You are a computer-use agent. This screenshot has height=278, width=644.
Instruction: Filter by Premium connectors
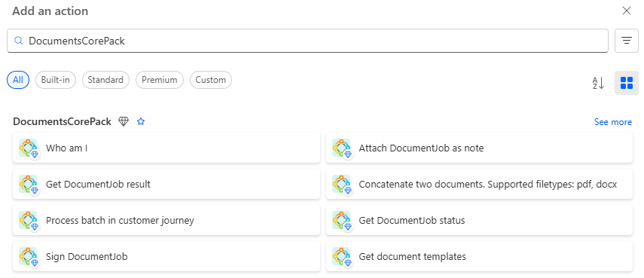coord(160,80)
